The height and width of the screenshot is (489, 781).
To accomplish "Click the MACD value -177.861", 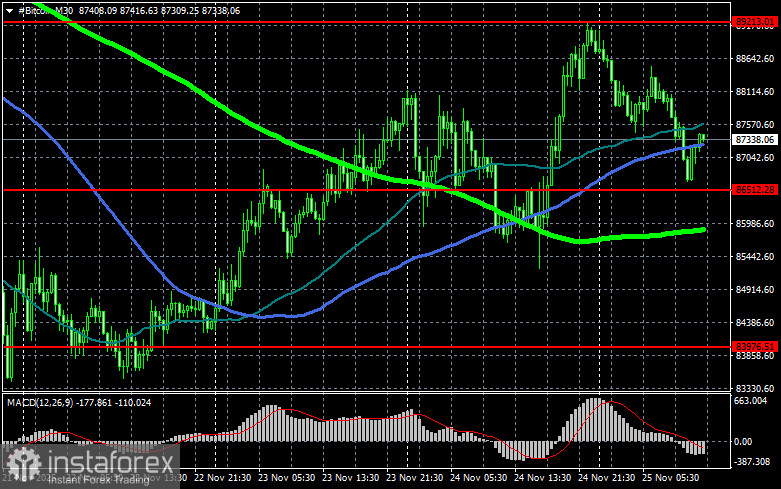I will (x=95, y=402).
